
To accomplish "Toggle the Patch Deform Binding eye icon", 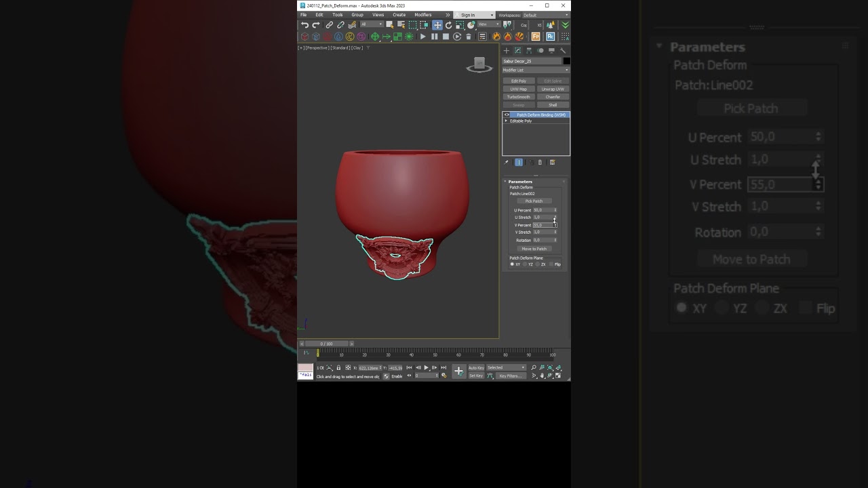I will [507, 115].
